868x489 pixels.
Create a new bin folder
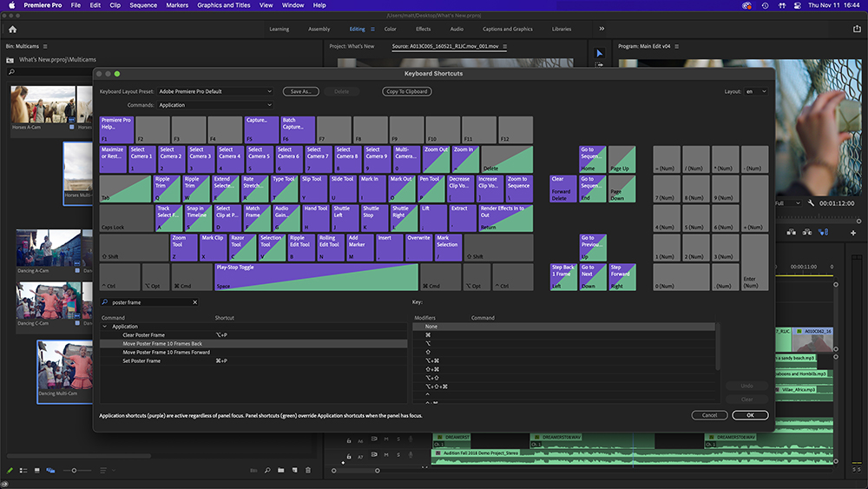[280, 470]
